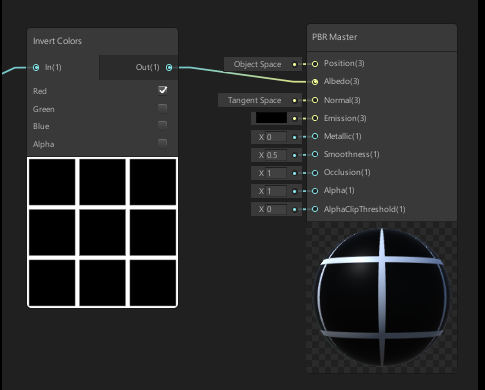This screenshot has width=485, height=390.
Task: Click the Occlusion(1) label
Action: pos(347,172)
